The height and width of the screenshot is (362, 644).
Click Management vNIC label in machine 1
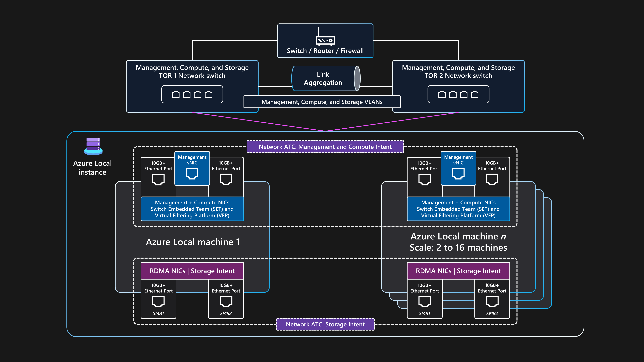coord(192,160)
